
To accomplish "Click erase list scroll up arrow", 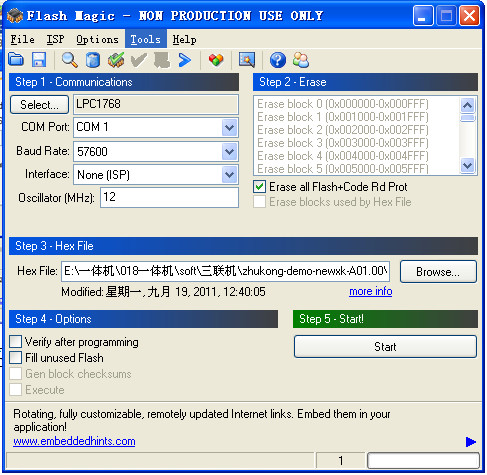I will coord(467,105).
